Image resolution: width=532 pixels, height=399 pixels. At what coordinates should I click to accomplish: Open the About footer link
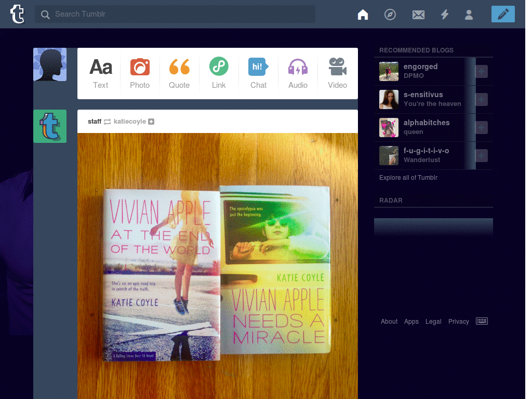coord(389,321)
